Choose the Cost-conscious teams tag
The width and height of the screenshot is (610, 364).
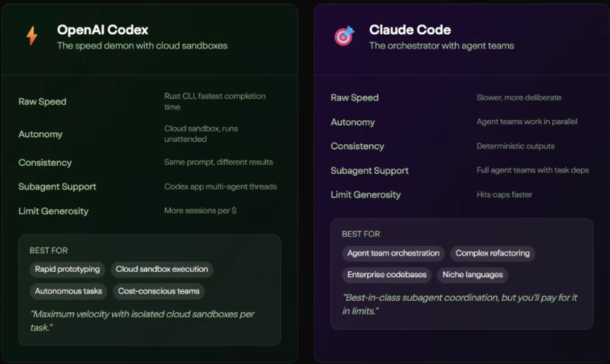tap(158, 291)
